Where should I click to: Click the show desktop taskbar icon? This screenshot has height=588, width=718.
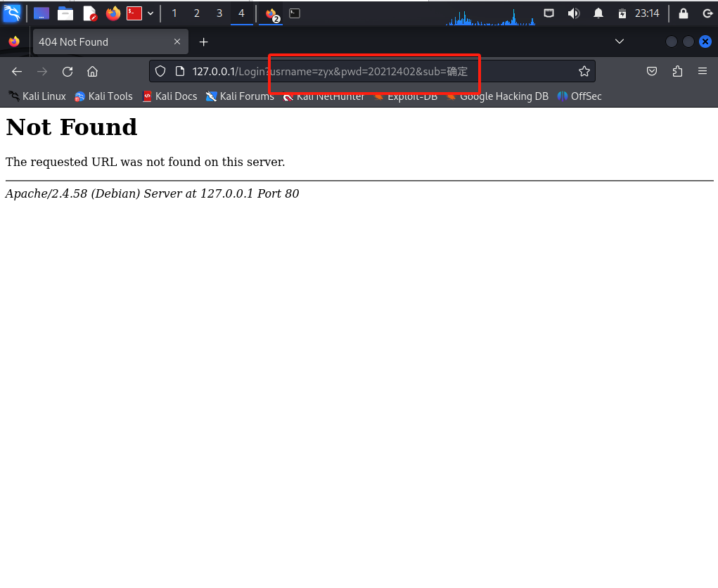pos(41,13)
